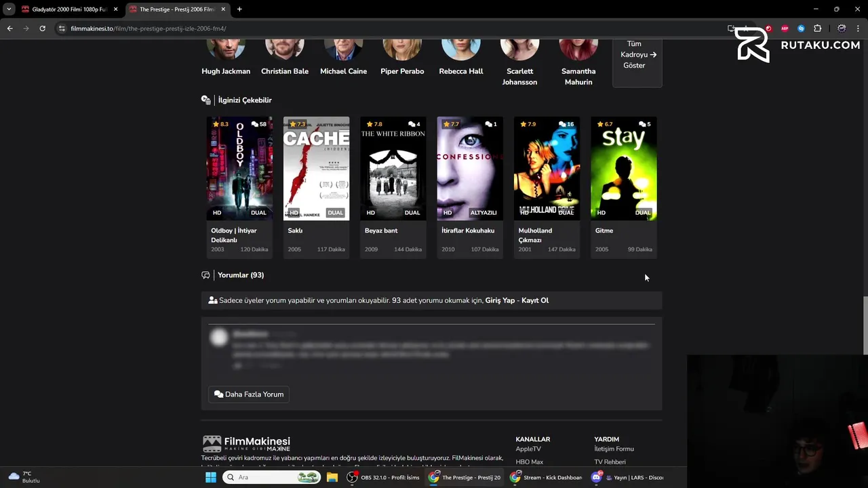Open the ABP extension icon
Screen dimensions: 868x488
785,28
